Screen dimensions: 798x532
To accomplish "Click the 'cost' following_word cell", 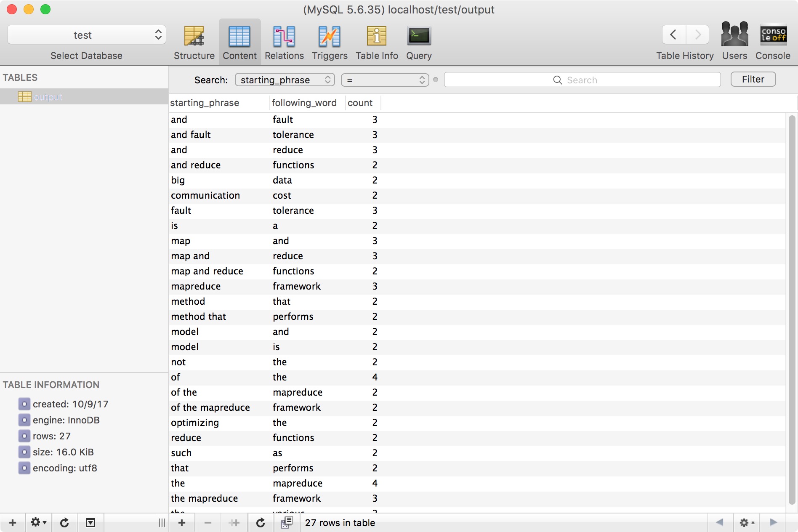I will (x=307, y=195).
